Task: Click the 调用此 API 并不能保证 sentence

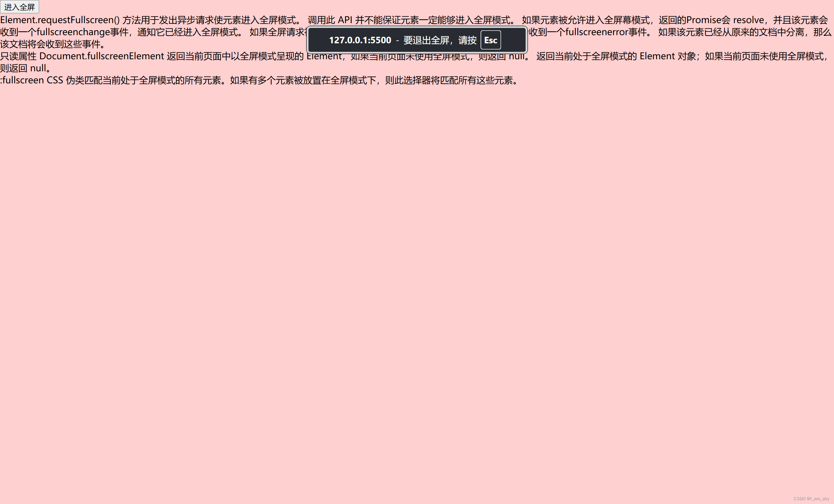Action: [x=411, y=20]
